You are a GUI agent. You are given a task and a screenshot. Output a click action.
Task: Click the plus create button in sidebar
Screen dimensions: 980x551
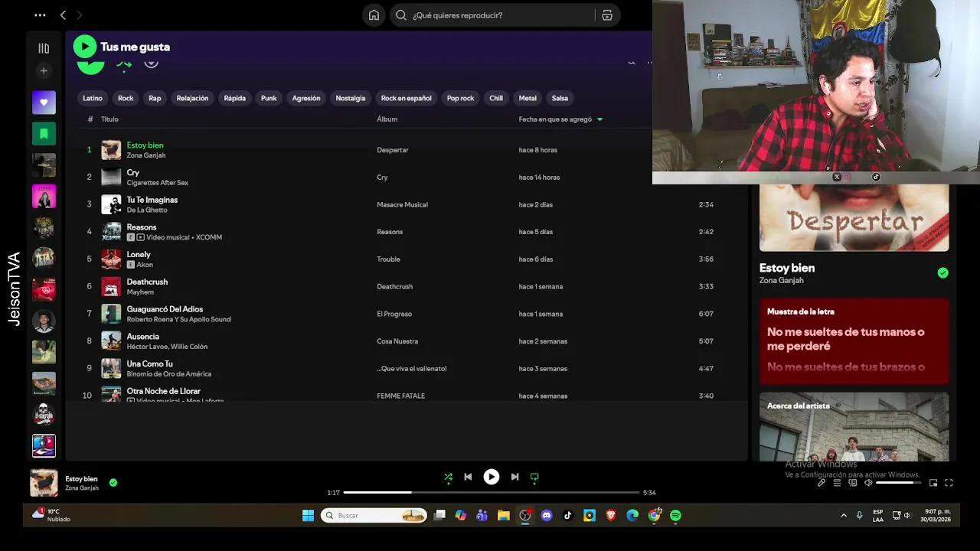[44, 71]
